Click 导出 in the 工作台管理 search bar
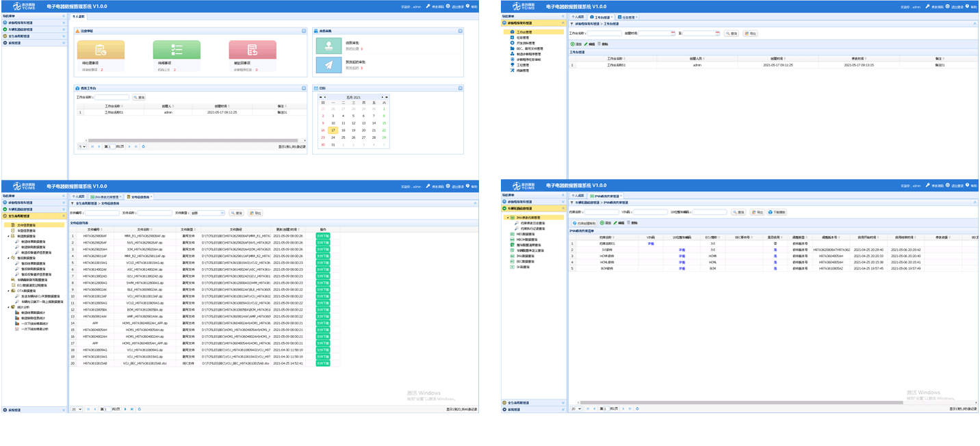This screenshot has height=446, width=980. coord(750,33)
